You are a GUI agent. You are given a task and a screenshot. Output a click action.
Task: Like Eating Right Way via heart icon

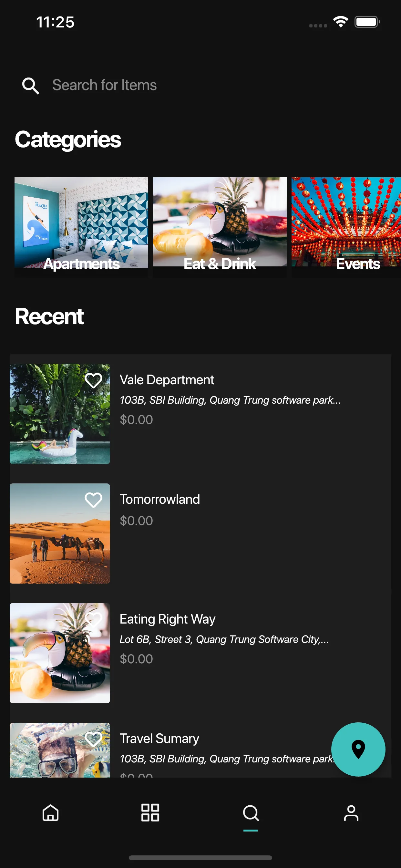click(93, 619)
